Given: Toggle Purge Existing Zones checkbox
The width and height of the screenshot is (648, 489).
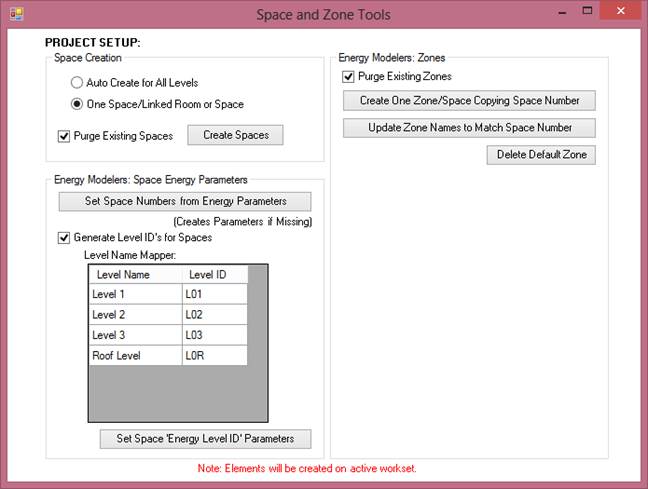Looking at the screenshot, I should (349, 76).
